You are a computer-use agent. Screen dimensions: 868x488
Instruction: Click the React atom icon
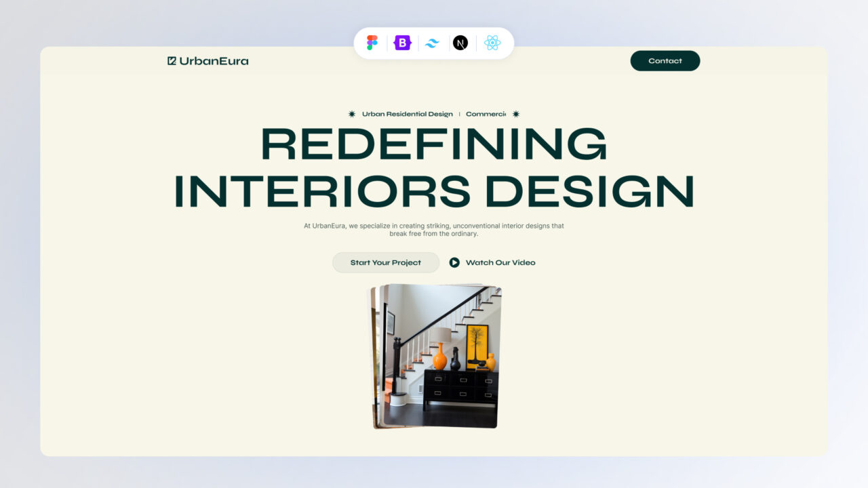492,43
